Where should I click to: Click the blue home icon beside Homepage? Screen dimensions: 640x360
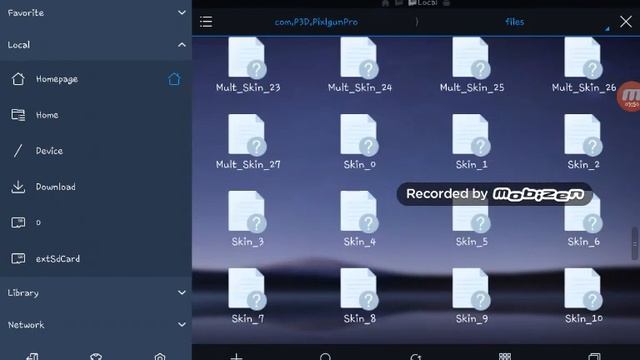[174, 79]
